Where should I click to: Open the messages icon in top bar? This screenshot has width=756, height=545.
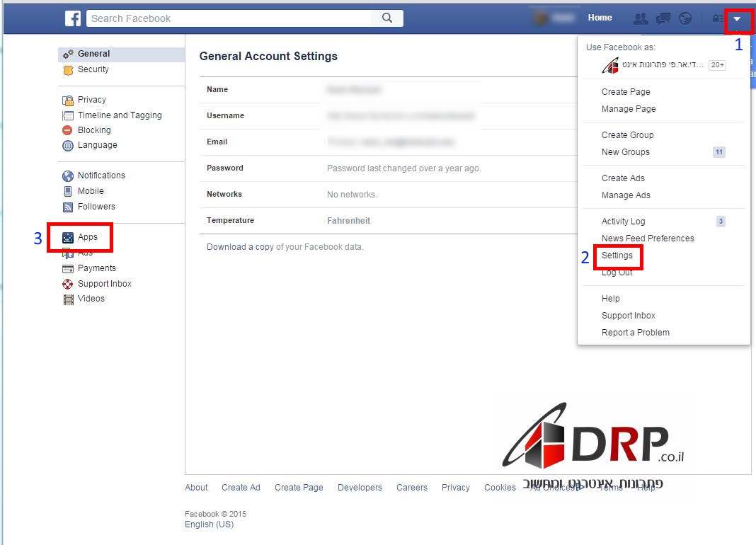663,18
